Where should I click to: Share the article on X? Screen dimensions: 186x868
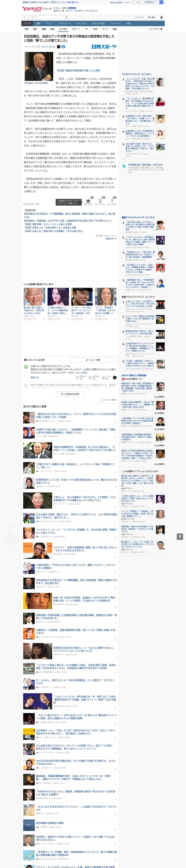tap(59, 47)
